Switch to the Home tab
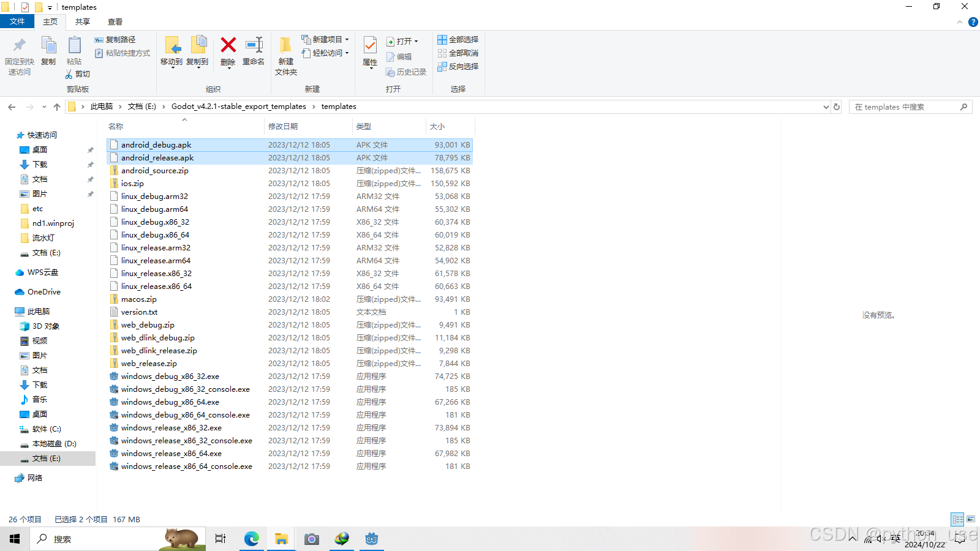Viewport: 980px width, 551px height. coord(50,22)
